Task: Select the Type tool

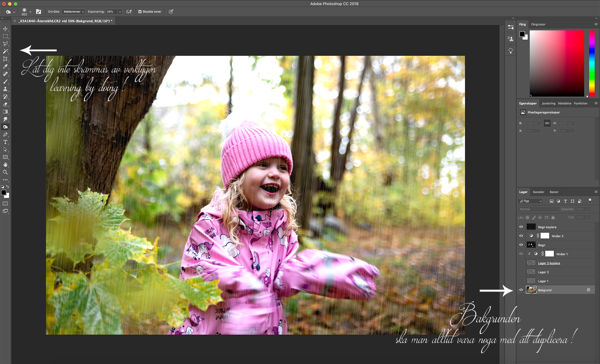Action: point(5,142)
